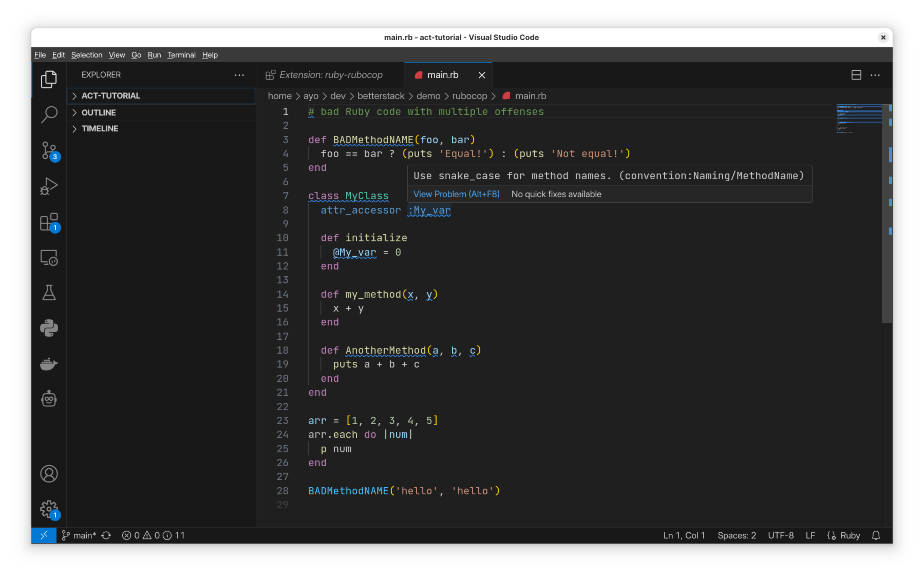Open the Manage gear icon
This screenshot has width=924, height=578.
pos(49,508)
